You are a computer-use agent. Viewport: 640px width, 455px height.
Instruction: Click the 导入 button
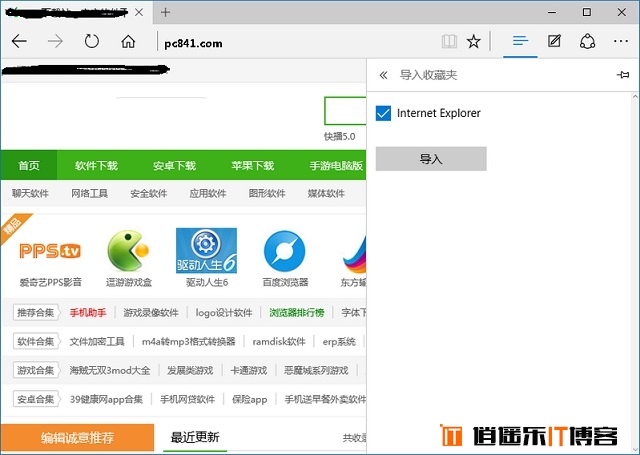431,159
